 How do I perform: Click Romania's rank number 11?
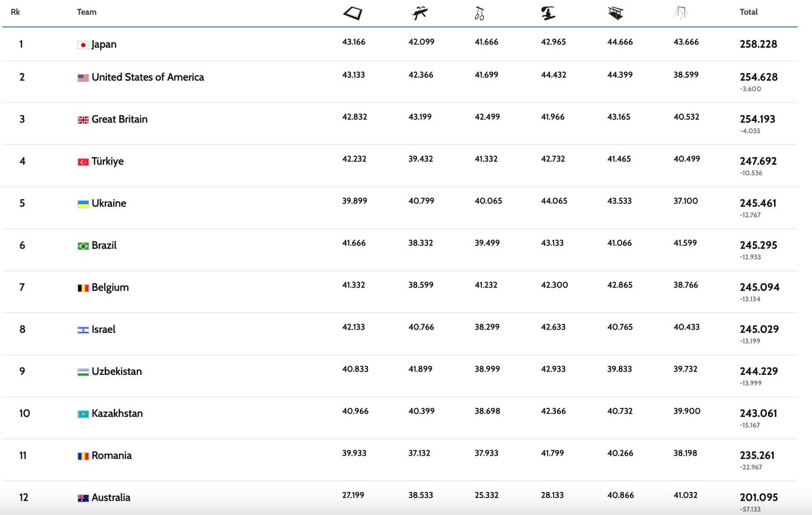point(22,455)
